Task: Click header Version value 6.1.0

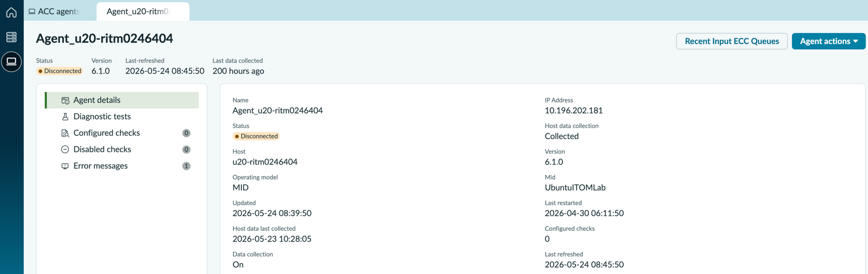Action: tap(101, 71)
